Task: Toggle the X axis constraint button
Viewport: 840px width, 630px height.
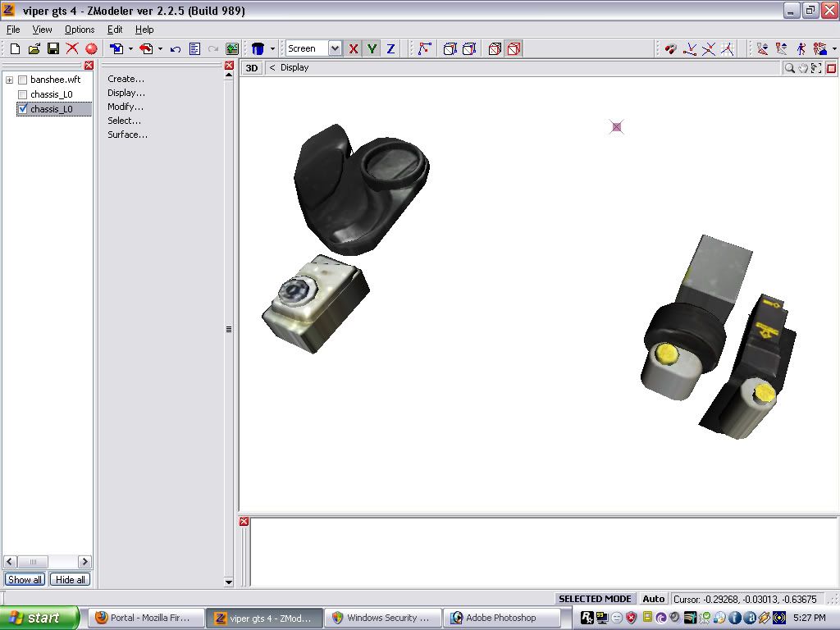Action: click(x=354, y=49)
